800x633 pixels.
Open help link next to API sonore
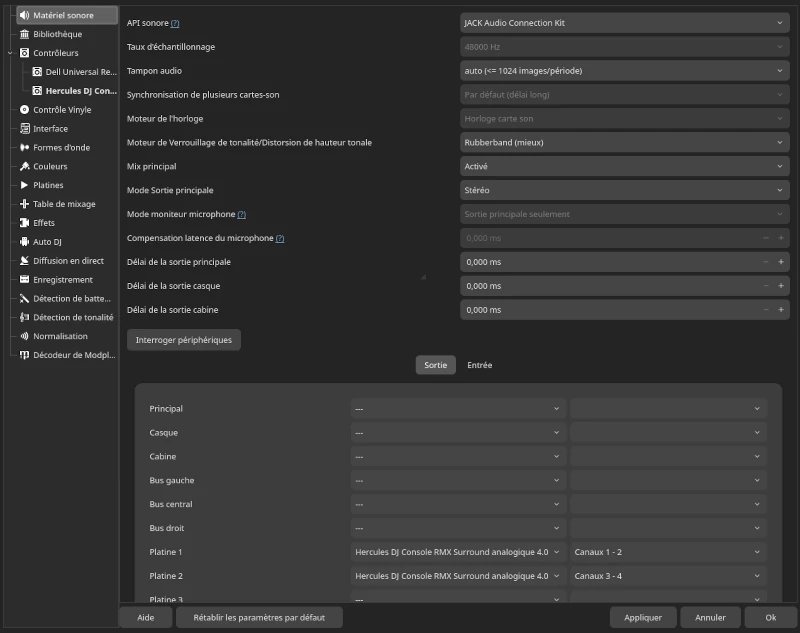pos(175,23)
